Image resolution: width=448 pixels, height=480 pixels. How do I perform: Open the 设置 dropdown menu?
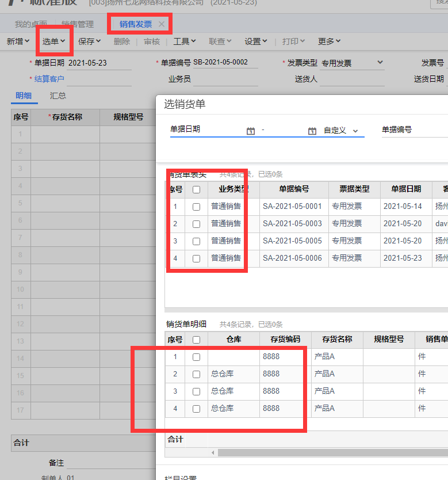tap(256, 41)
